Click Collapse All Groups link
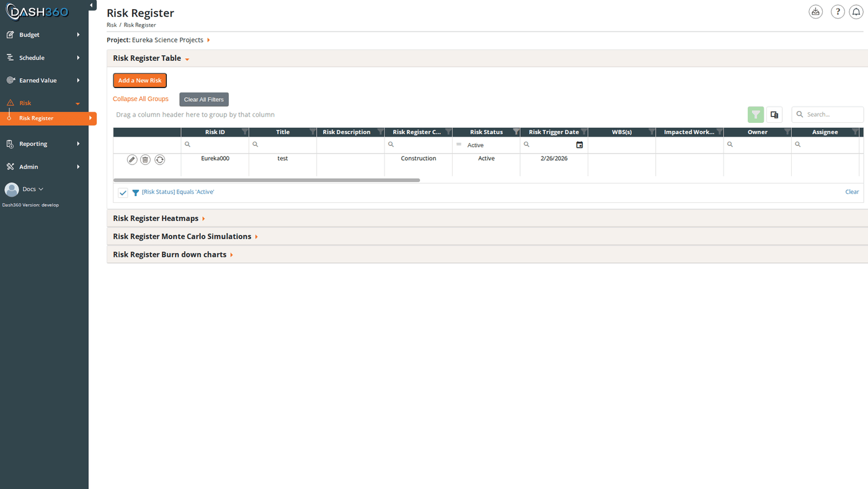 pos(141,99)
